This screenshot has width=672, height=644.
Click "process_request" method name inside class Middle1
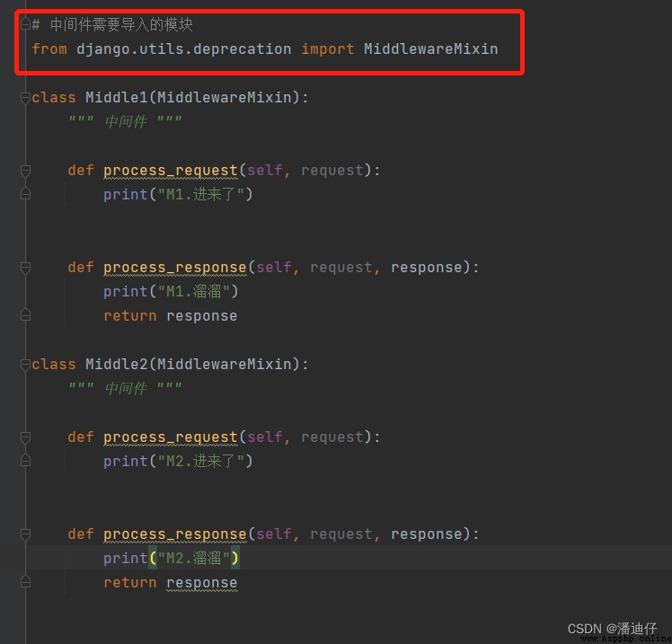coord(171,171)
